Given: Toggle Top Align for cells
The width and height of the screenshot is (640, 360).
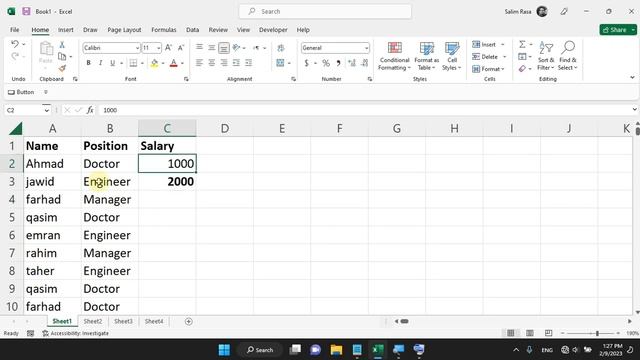Looking at the screenshot, I should [199, 47].
